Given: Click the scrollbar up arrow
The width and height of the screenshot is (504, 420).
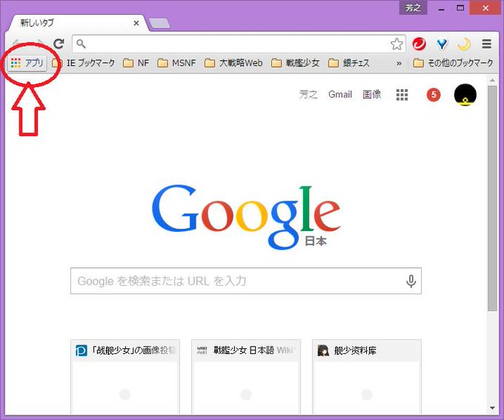Looking at the screenshot, I should click(492, 80).
